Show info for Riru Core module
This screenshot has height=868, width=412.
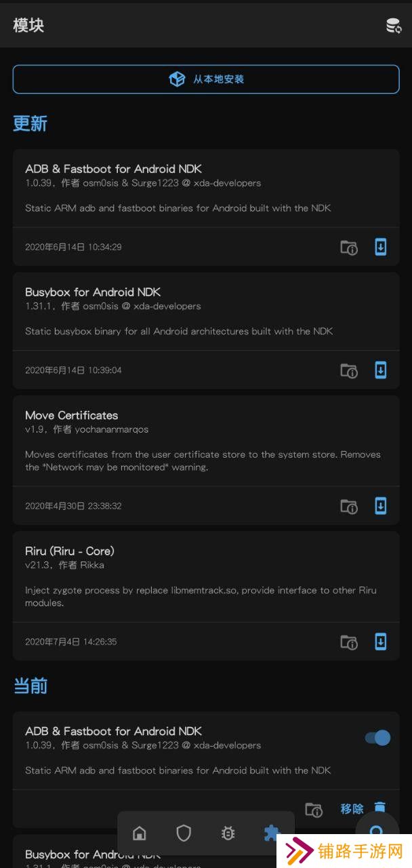(x=348, y=642)
